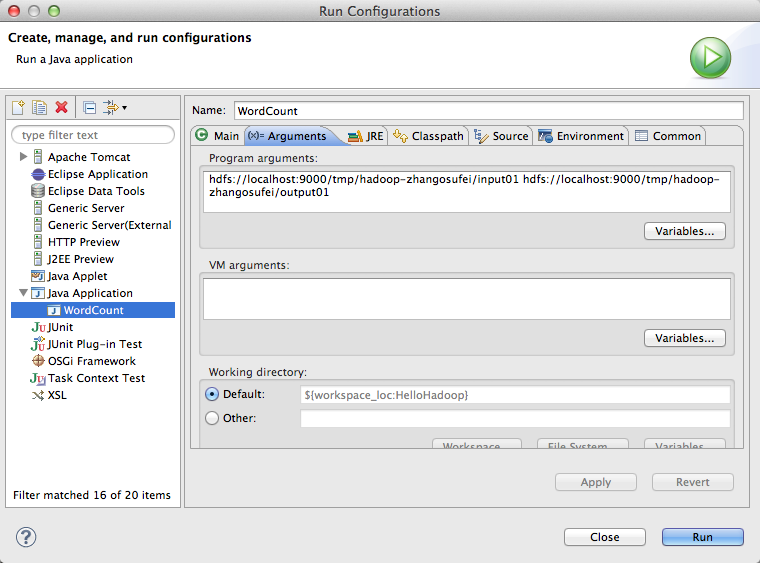Open the filter configurations dropdown arrow
This screenshot has width=760, height=563.
(x=125, y=108)
